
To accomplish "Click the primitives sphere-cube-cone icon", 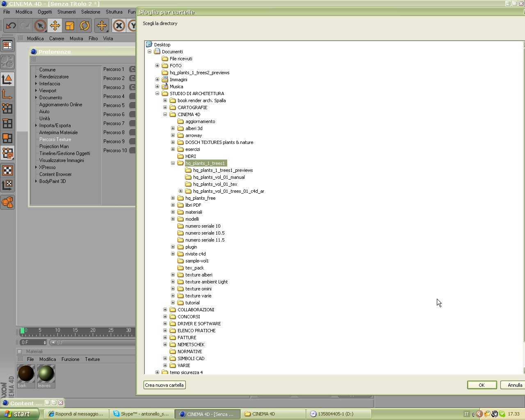I will coord(7,202).
